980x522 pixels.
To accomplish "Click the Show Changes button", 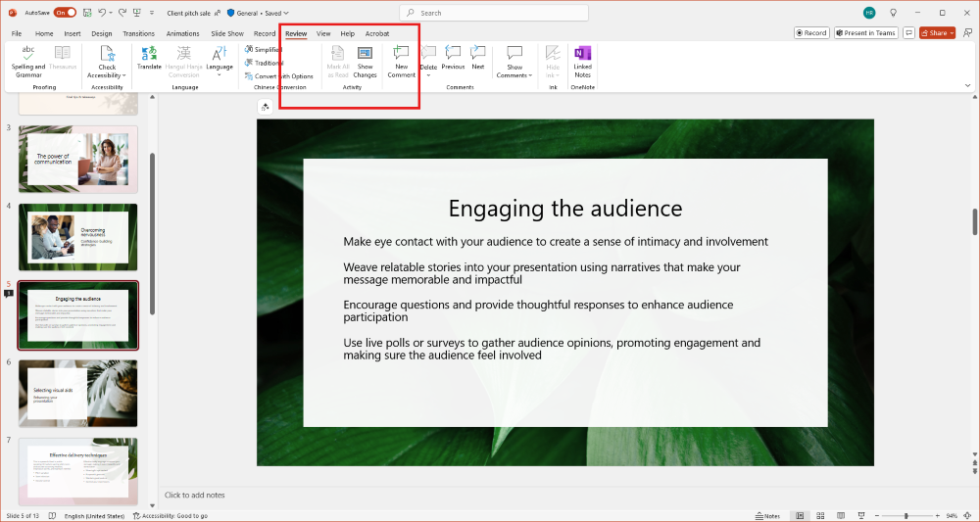I will tap(365, 62).
